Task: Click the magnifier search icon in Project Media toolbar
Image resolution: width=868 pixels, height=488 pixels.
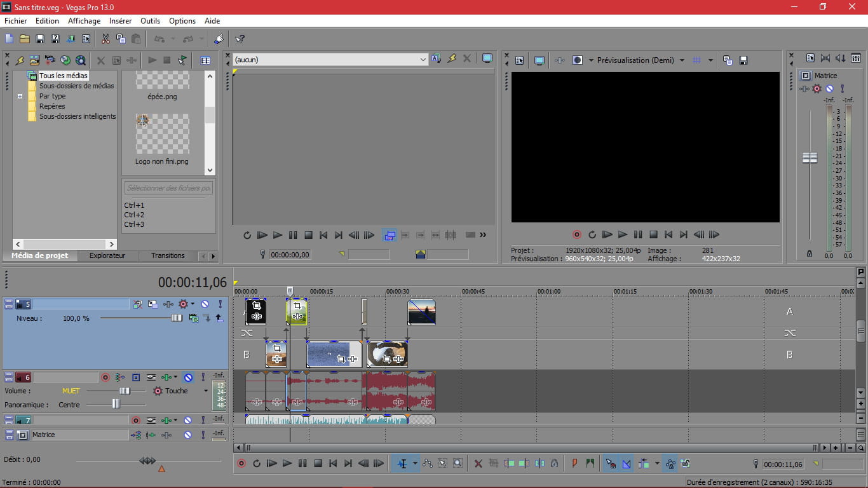Action: (x=81, y=60)
